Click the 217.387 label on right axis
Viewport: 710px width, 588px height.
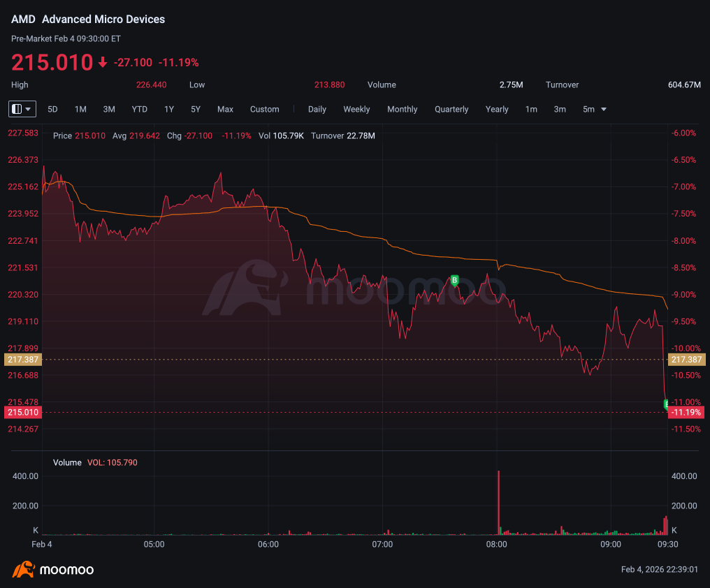click(686, 360)
